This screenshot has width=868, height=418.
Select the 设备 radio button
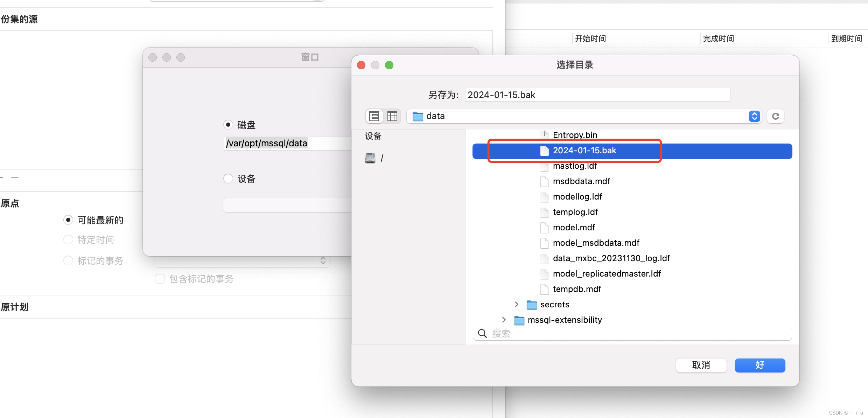pyautogui.click(x=228, y=179)
